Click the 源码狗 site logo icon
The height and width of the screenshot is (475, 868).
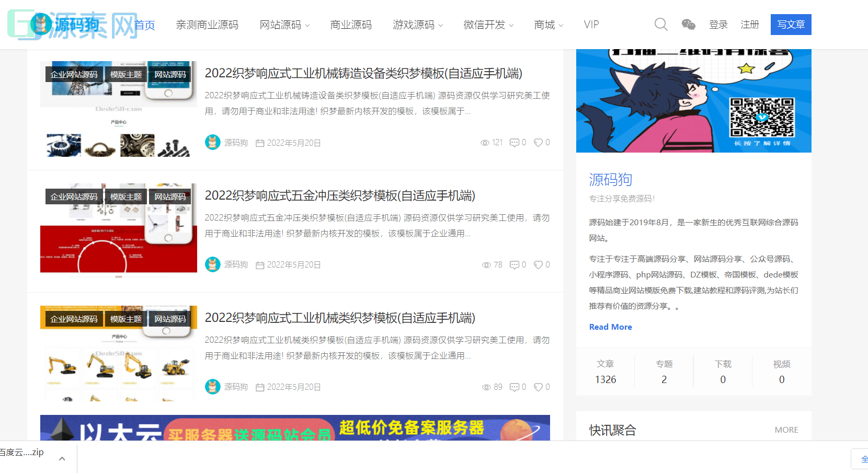pyautogui.click(x=43, y=24)
